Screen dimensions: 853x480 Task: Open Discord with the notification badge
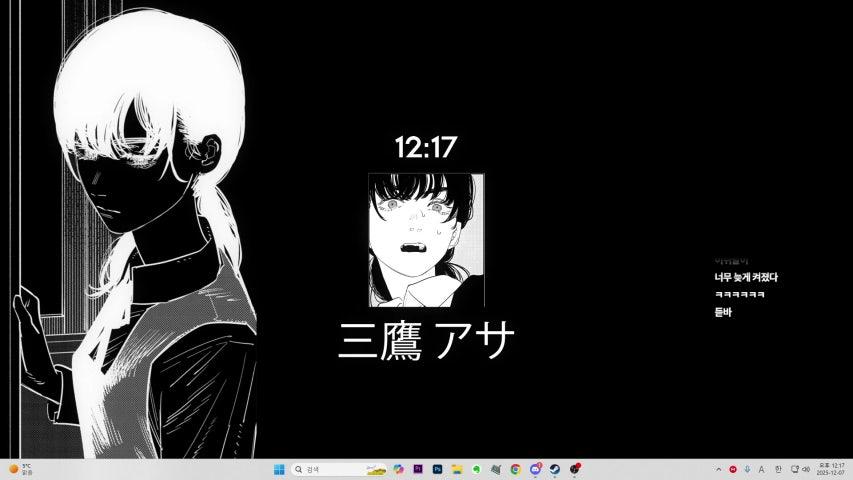pyautogui.click(x=535, y=469)
